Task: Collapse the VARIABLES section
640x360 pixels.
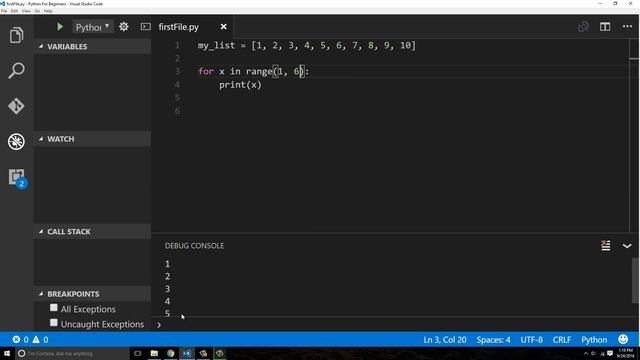Action: 92,47
